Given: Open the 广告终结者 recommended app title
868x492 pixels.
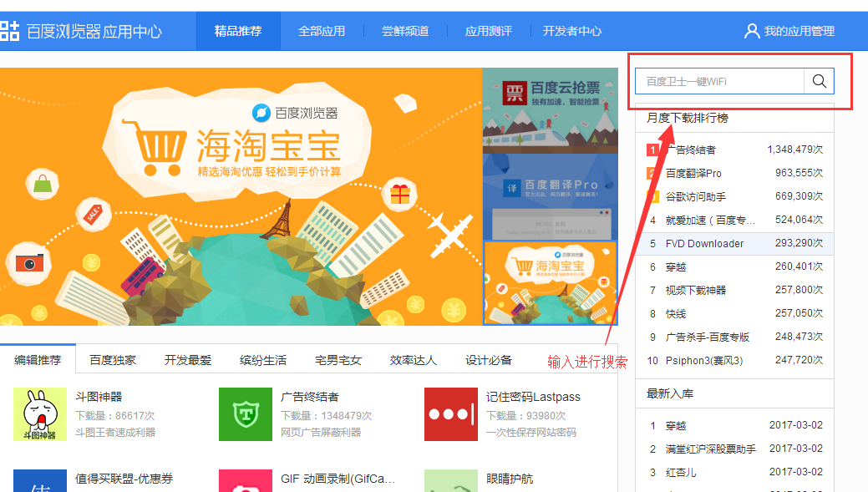Looking at the screenshot, I should [310, 397].
